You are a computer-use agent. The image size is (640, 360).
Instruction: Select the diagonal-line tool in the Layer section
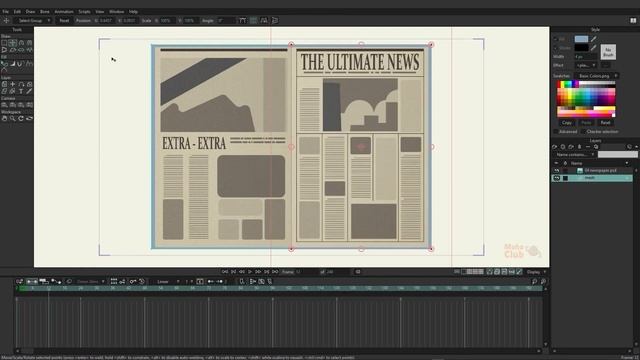pos(29,91)
